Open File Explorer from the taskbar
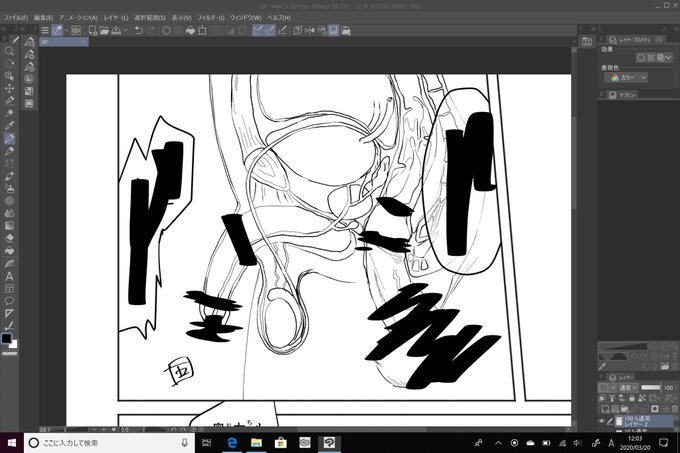Image resolution: width=680 pixels, height=453 pixels. (x=257, y=443)
